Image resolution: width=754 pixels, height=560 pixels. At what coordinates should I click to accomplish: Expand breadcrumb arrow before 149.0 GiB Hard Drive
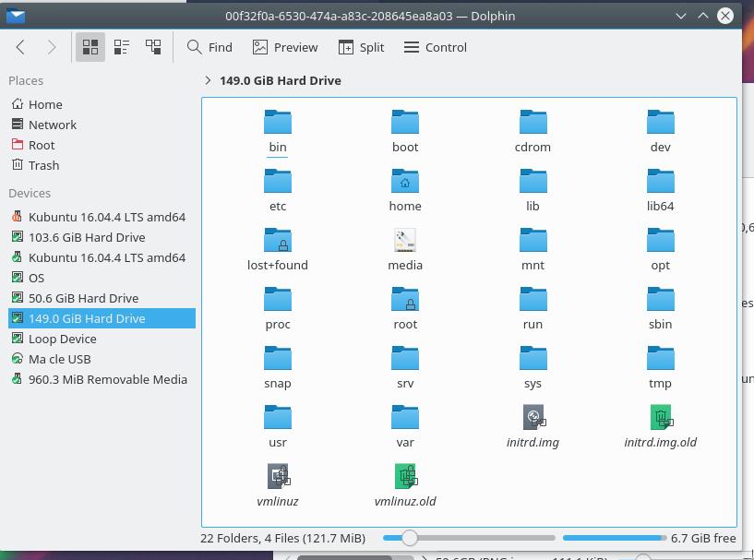(208, 80)
